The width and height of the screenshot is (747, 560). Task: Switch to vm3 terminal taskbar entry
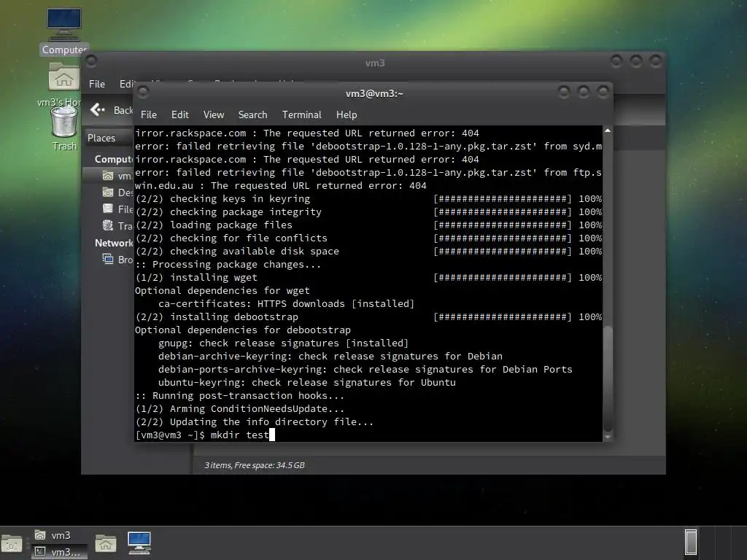click(x=59, y=552)
